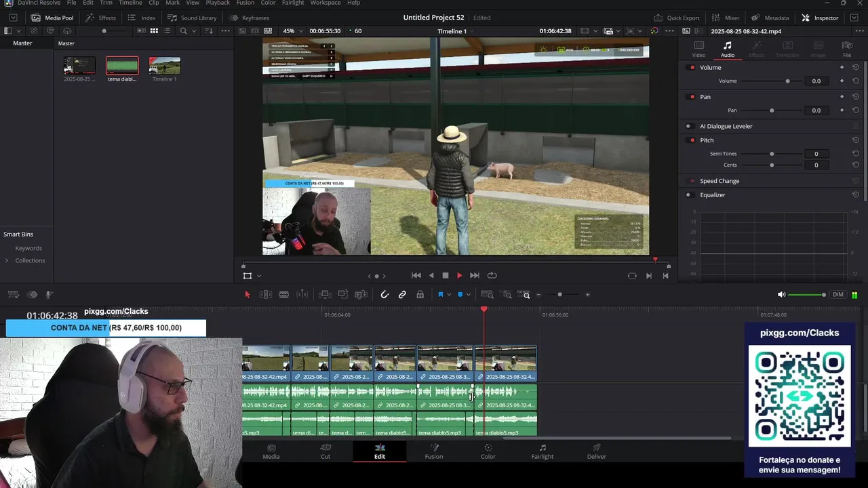This screenshot has width=868, height=488.
Task: Jump to first frame button
Action: (416, 276)
